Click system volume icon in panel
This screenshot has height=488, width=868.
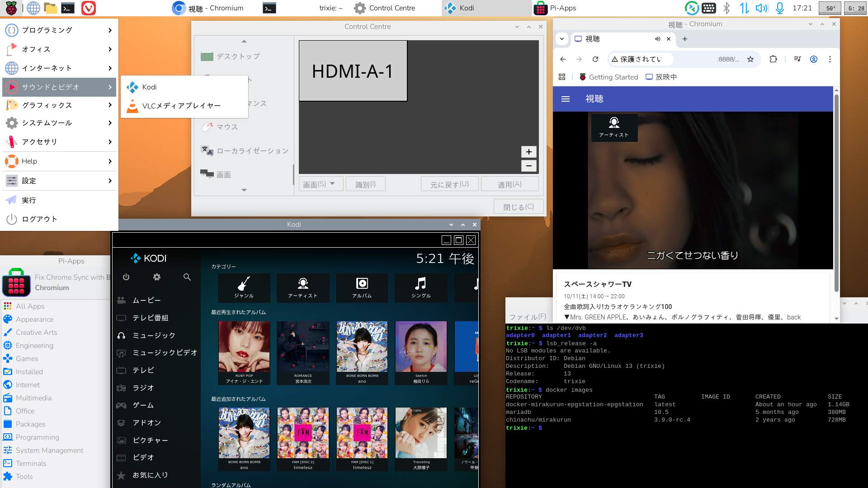tap(762, 8)
